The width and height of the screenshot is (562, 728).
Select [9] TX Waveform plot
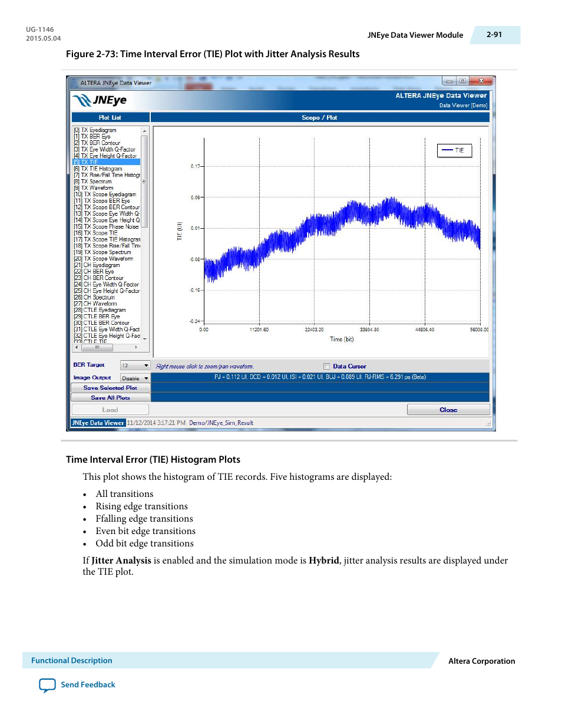coord(93,188)
